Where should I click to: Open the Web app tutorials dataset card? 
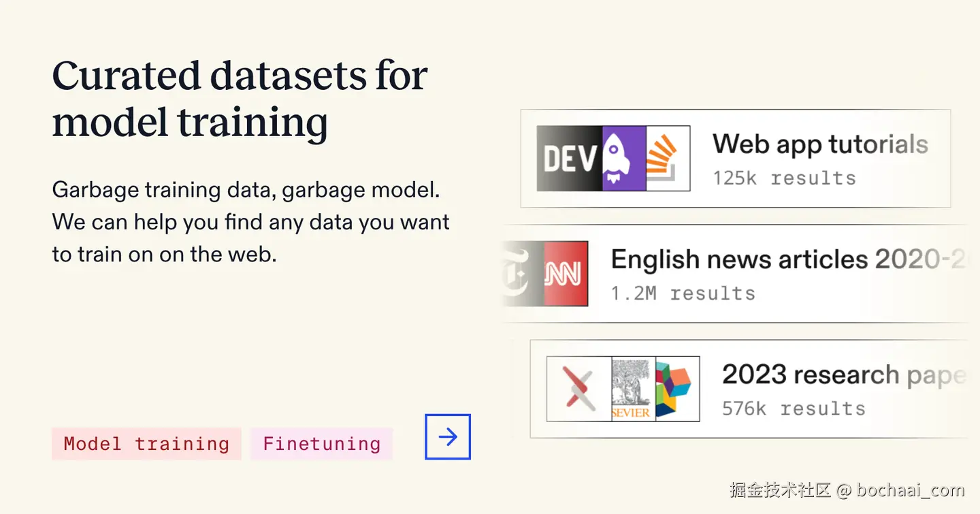820,144
